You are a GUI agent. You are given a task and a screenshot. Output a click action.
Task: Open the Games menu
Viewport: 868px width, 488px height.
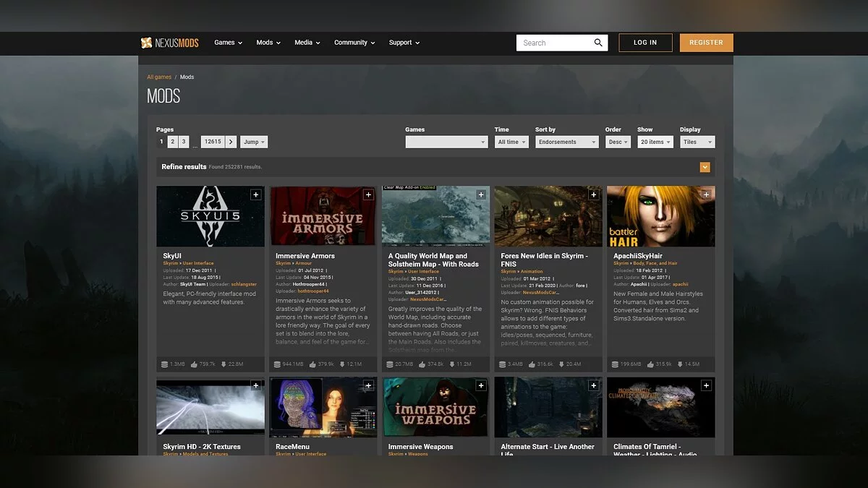click(x=228, y=43)
